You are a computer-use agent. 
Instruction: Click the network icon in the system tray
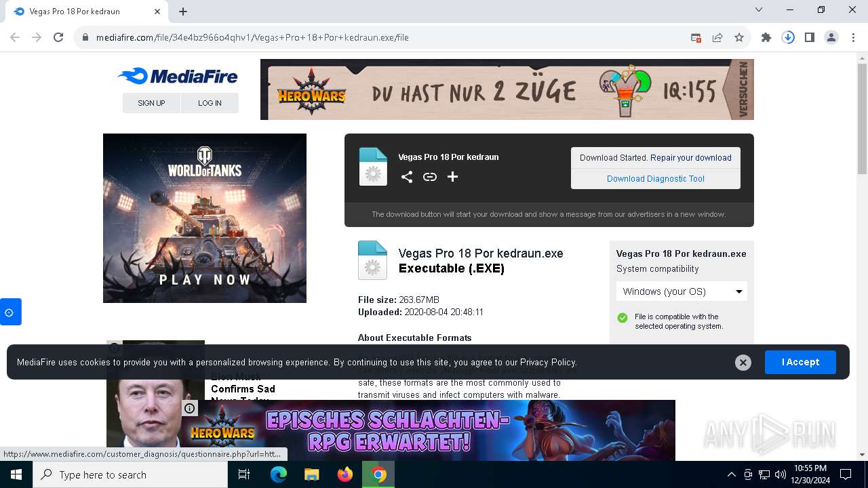pyautogui.click(x=764, y=474)
